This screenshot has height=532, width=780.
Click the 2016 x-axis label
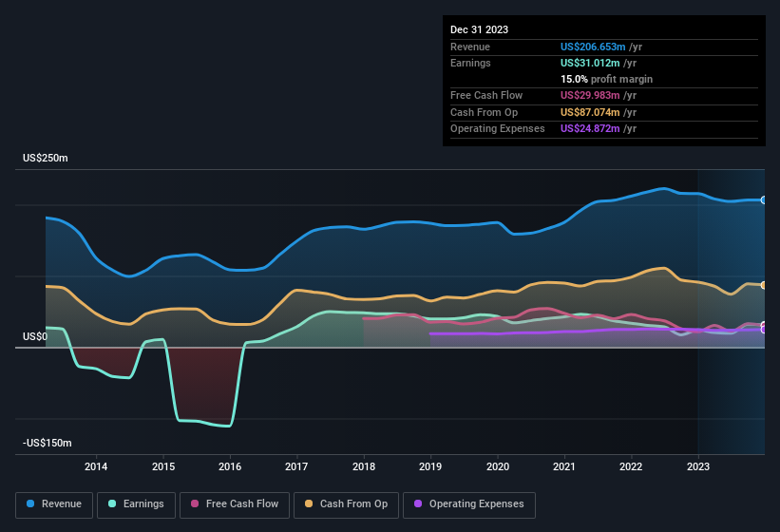230,466
